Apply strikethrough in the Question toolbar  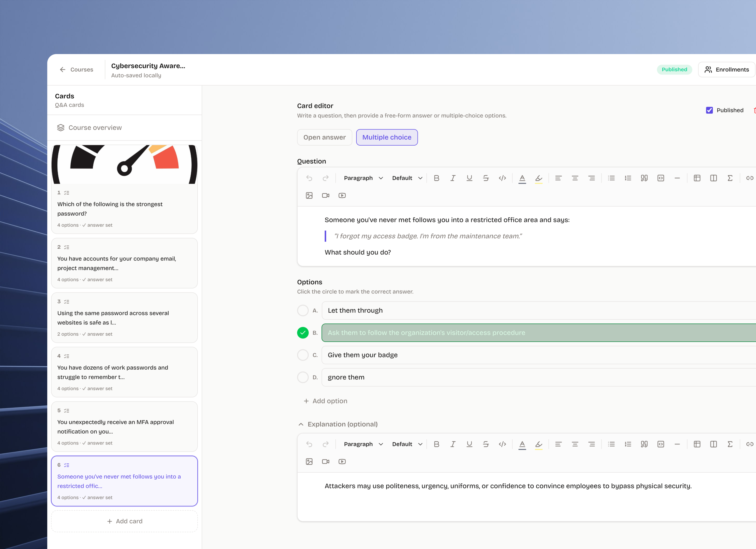click(x=486, y=178)
